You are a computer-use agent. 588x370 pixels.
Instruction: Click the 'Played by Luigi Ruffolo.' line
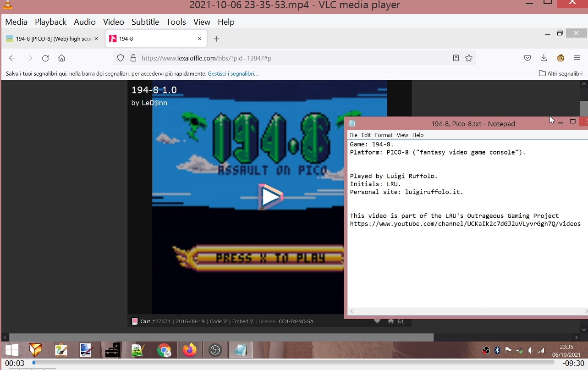click(394, 176)
